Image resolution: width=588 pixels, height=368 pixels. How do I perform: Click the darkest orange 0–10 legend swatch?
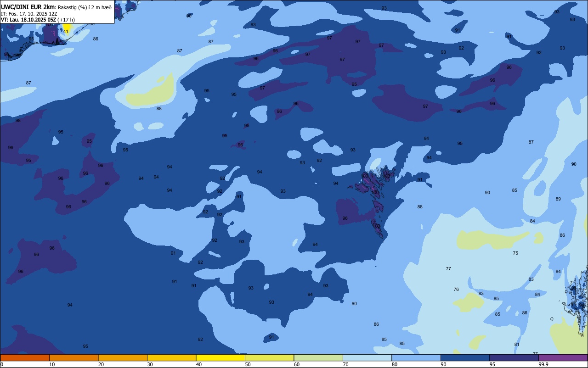tap(25, 358)
